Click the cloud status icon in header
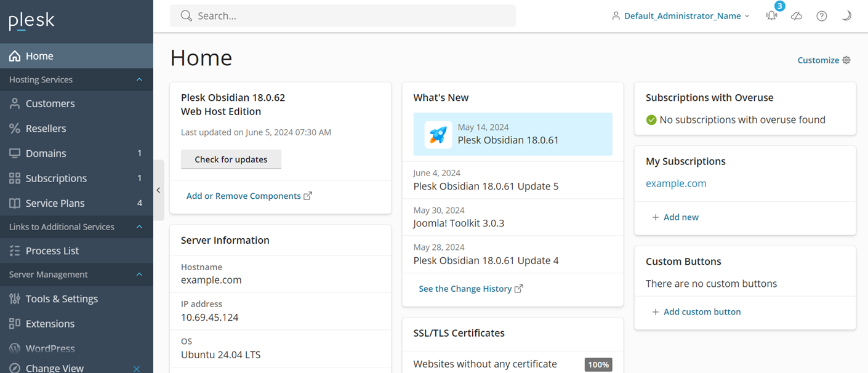This screenshot has width=868, height=373. tap(797, 16)
